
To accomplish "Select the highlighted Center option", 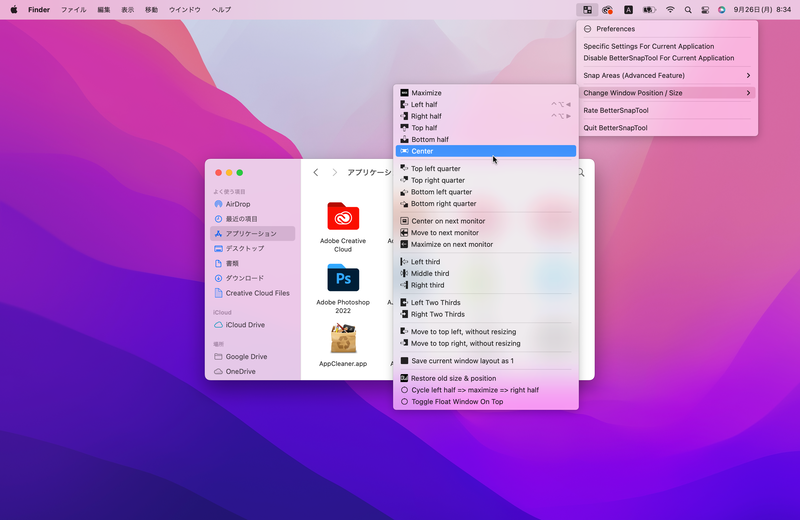I will [486, 151].
